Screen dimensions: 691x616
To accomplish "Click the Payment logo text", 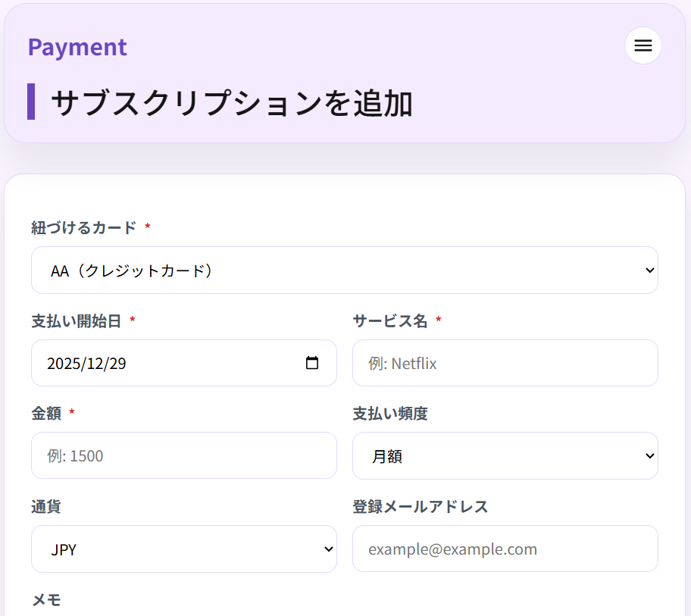I will point(77,47).
